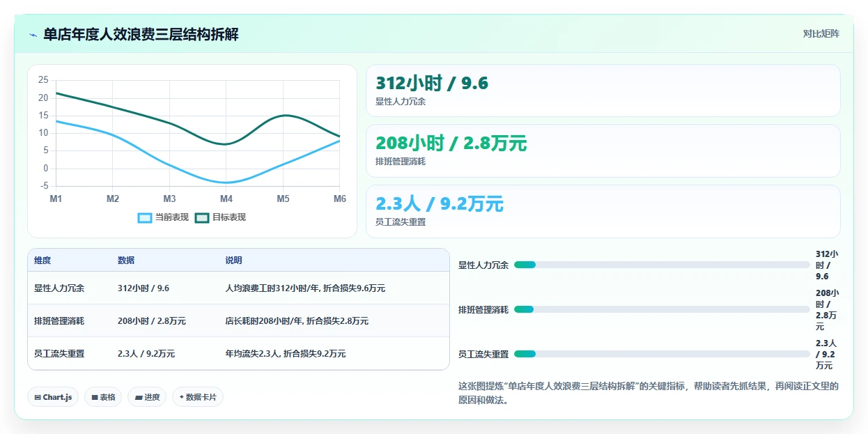868x434 pixels.
Task: Toggle the 目标表现 legend swatch
Action: tap(202, 217)
